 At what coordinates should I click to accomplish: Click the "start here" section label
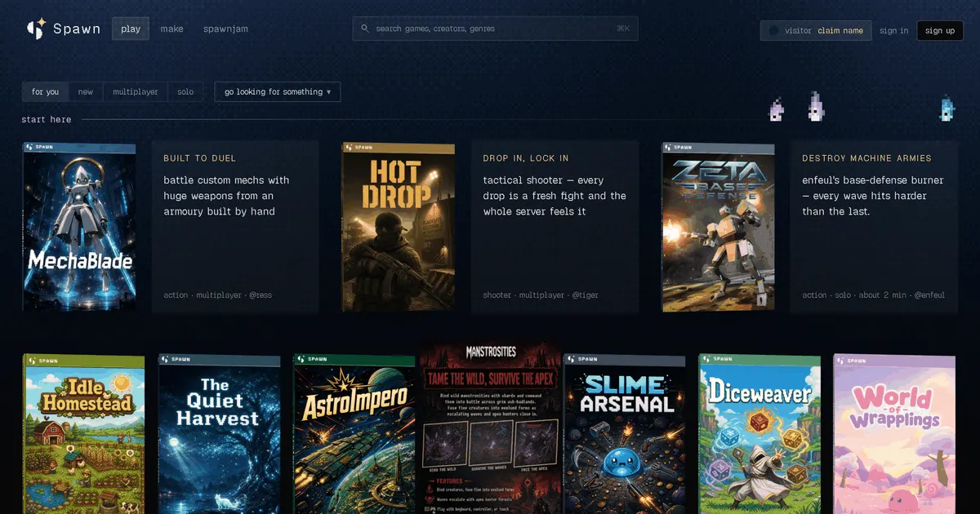[x=47, y=120]
